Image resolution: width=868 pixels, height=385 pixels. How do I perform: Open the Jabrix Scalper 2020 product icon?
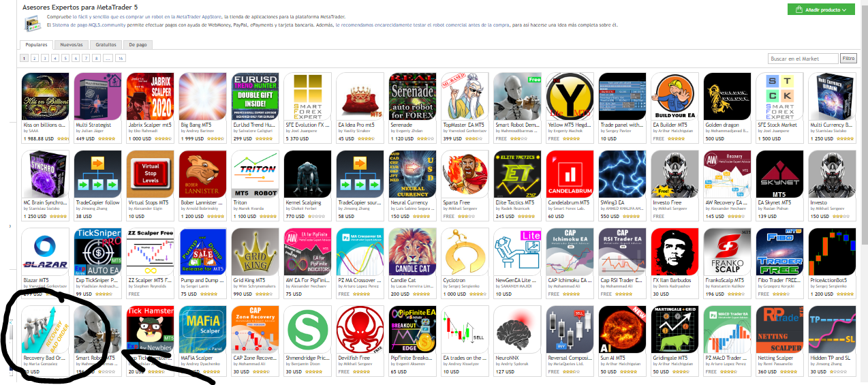(x=151, y=97)
